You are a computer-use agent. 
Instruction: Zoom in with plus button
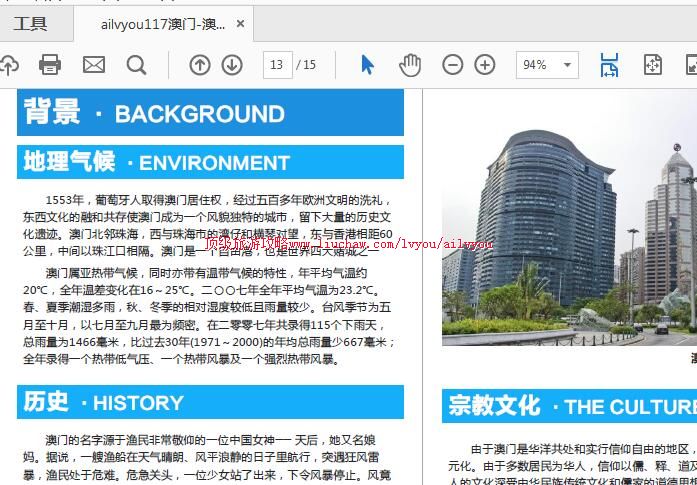tap(485, 65)
